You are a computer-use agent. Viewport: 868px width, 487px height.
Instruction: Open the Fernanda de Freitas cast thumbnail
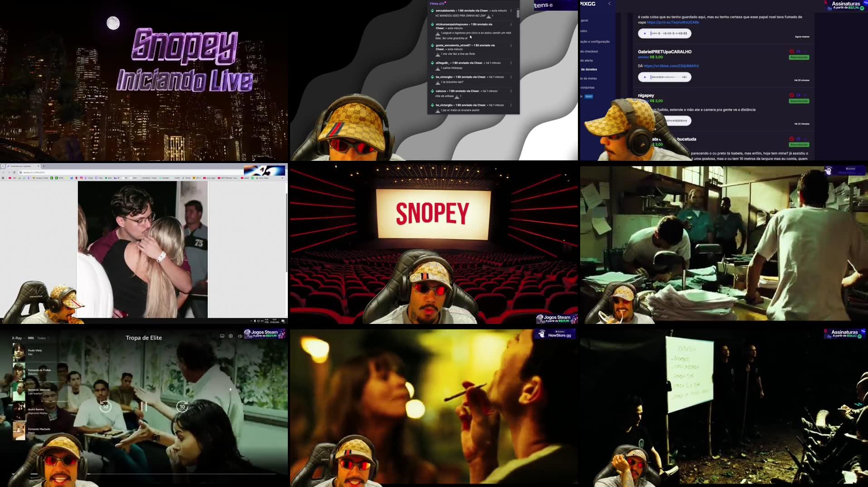click(19, 371)
